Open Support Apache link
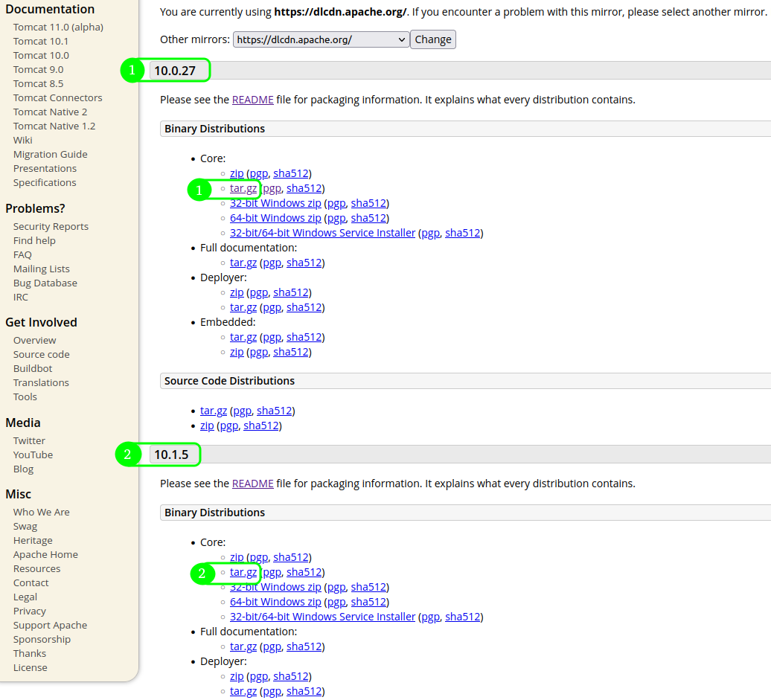The height and width of the screenshot is (700, 771). 50,626
